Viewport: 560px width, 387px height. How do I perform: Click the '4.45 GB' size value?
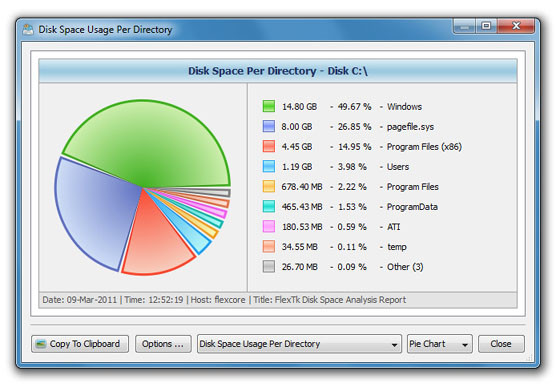tap(297, 147)
